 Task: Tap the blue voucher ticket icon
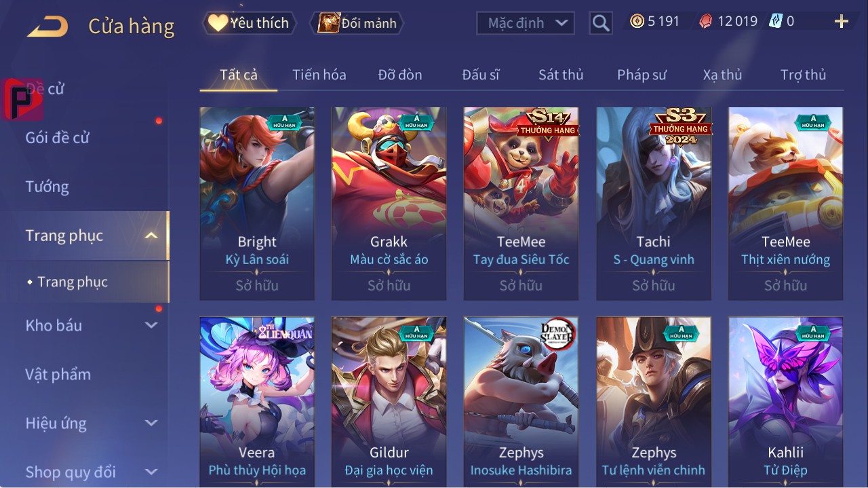(776, 21)
